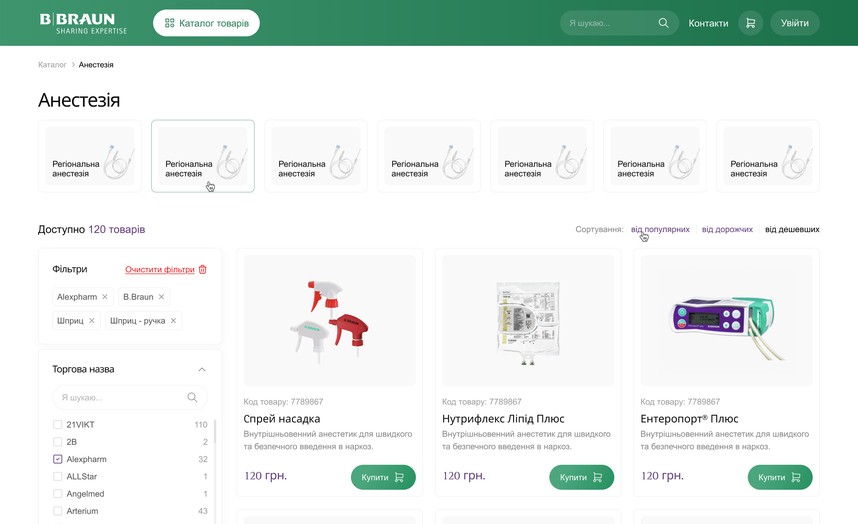Click count 32 beside Alexpharm
Image resolution: width=858 pixels, height=524 pixels.
coord(202,459)
